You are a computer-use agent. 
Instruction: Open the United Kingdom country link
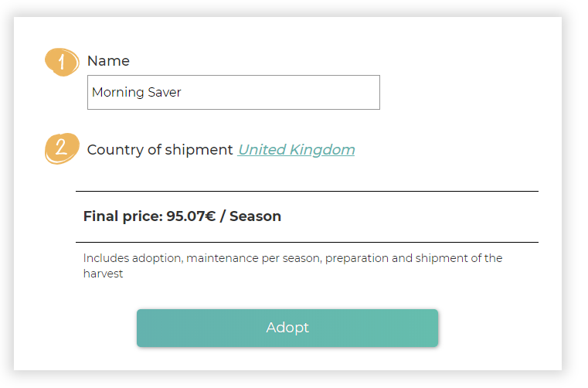pos(296,150)
